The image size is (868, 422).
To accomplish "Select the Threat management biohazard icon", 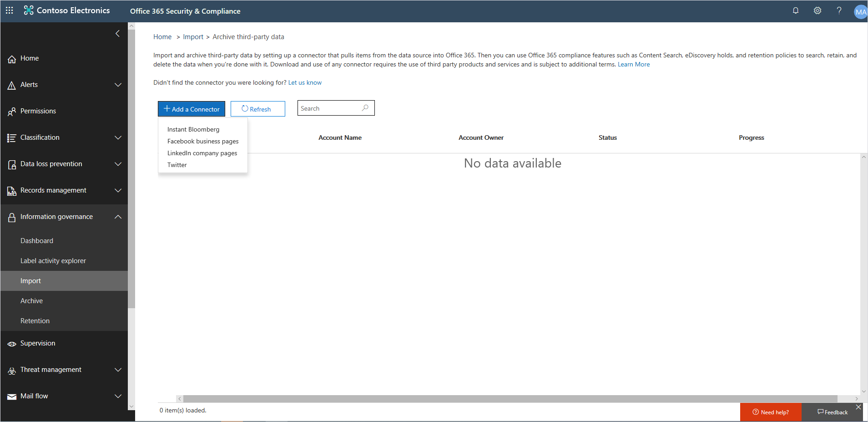I will (12, 370).
